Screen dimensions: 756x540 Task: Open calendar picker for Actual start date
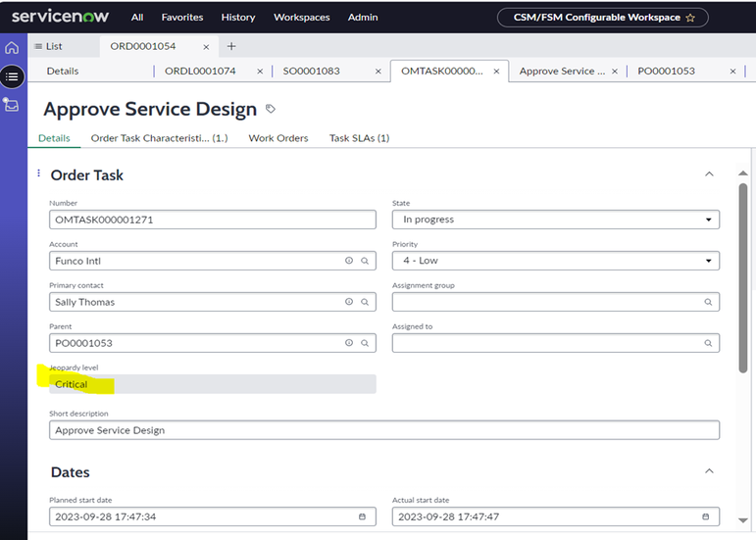705,516
